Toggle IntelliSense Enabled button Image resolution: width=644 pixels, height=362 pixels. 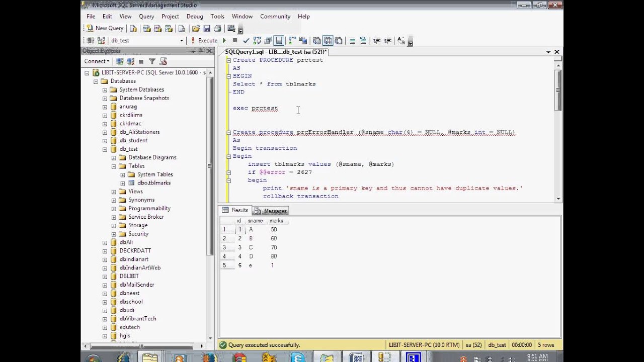[279, 40]
